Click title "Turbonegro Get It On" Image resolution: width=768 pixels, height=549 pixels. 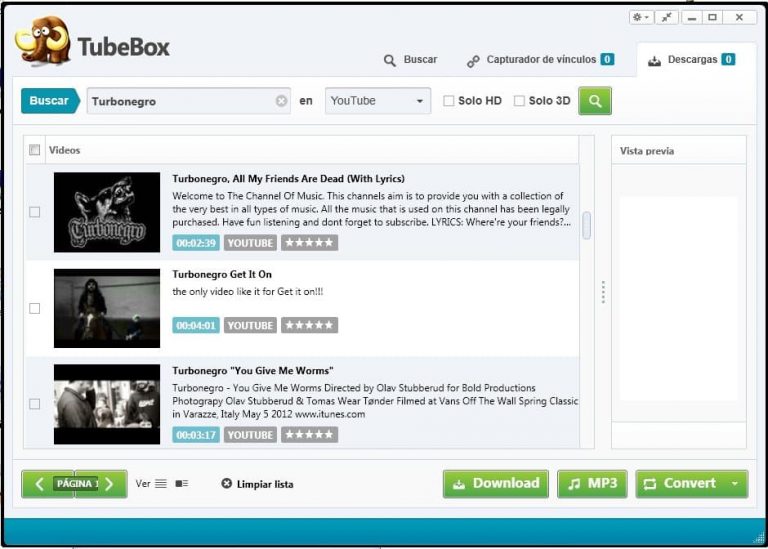click(222, 274)
